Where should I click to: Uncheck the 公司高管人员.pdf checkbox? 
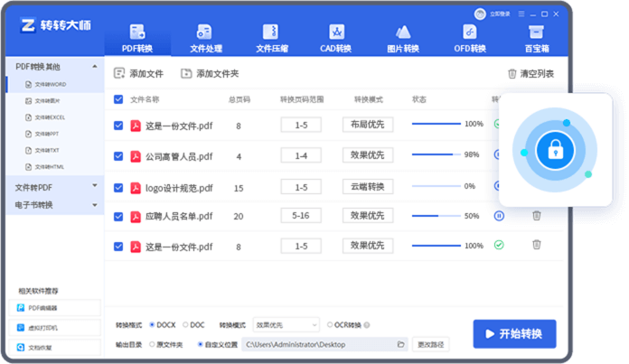pos(118,156)
